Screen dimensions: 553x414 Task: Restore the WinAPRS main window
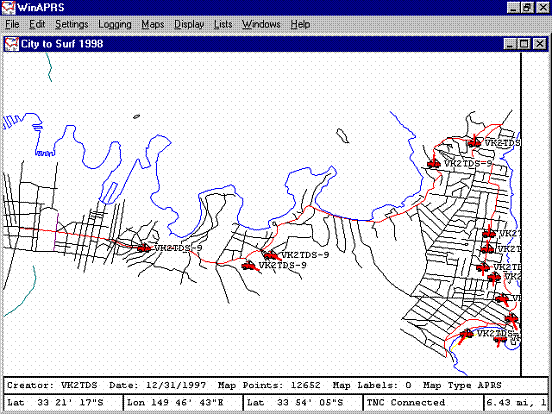(x=528, y=8)
